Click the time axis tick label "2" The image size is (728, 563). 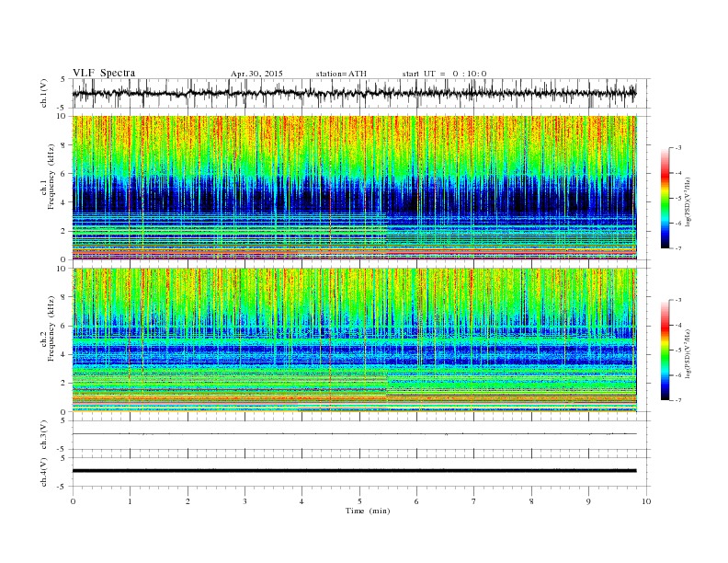[188, 501]
